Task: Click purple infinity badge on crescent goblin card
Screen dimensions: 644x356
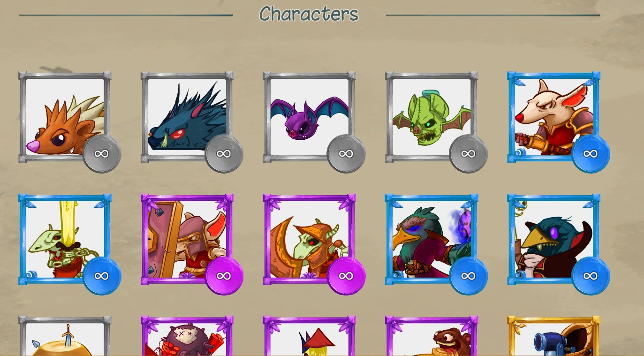Action: 346,276
